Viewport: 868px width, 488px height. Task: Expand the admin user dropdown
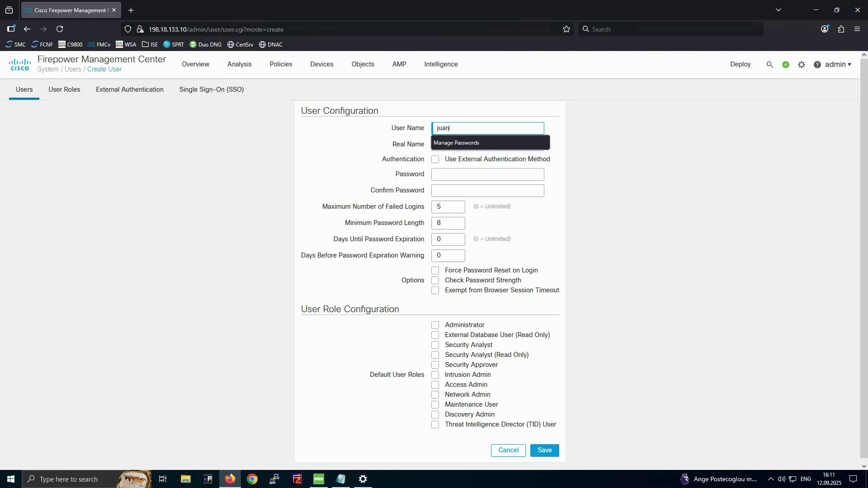tap(838, 65)
